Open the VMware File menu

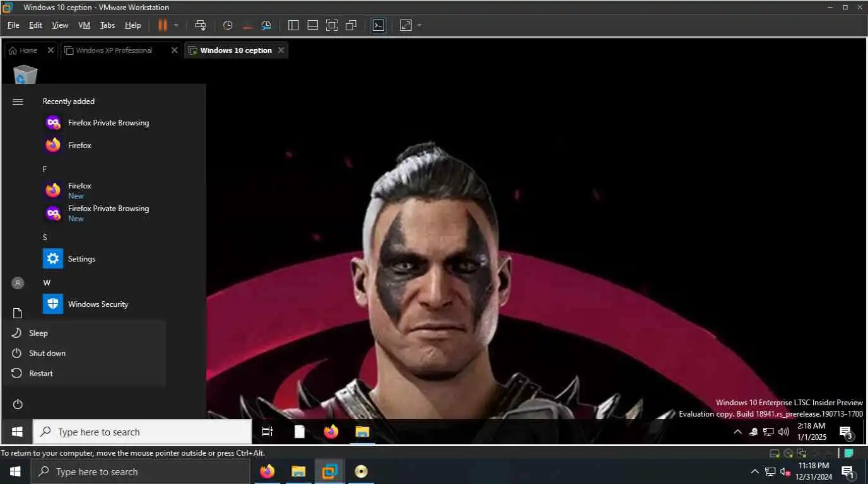click(13, 25)
